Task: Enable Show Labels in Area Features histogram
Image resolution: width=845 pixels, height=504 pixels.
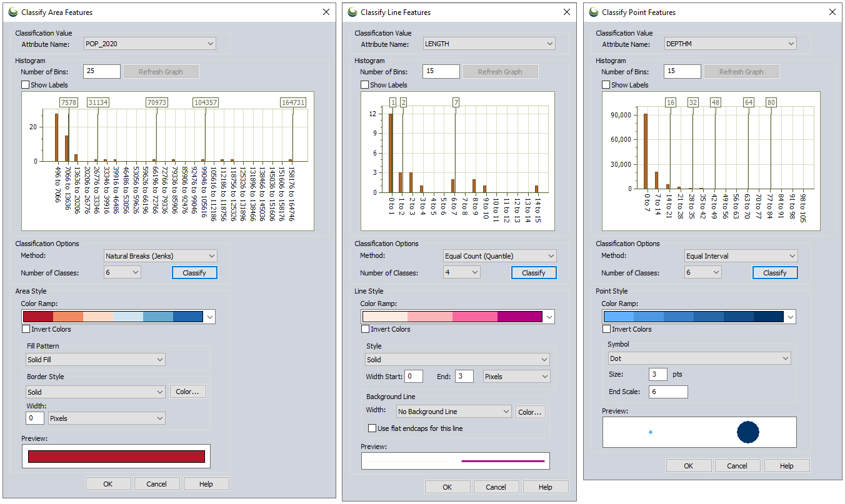Action: [x=26, y=85]
